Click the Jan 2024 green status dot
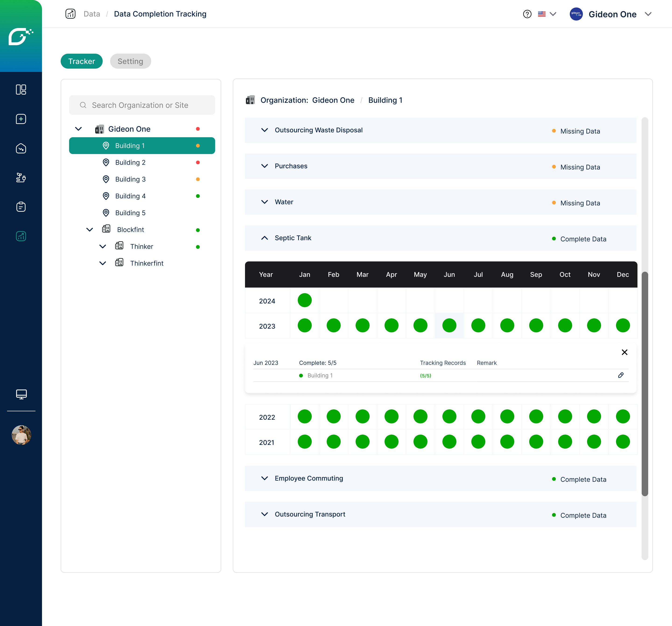Screen dimensions: 672x626 click(x=304, y=300)
